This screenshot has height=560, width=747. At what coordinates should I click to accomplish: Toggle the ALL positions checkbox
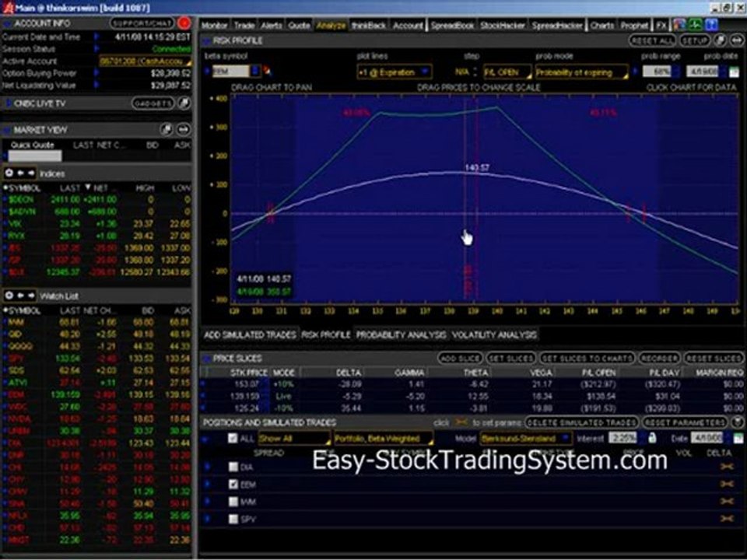[x=233, y=438]
